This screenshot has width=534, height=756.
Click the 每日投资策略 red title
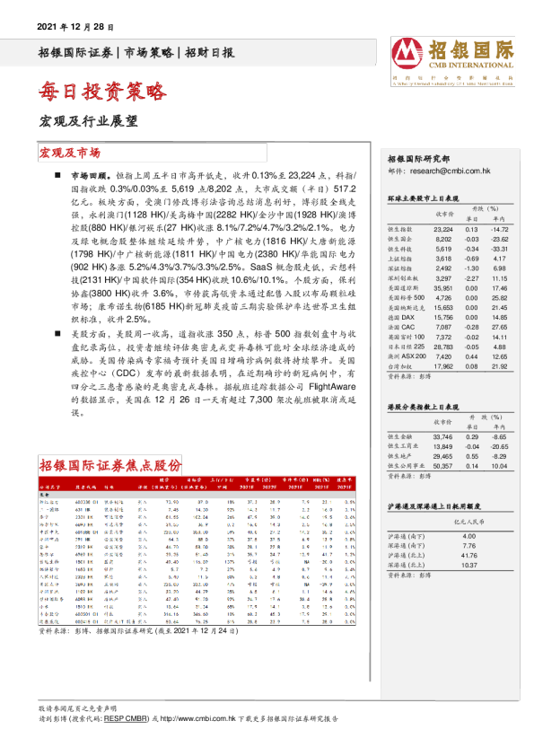click(102, 91)
